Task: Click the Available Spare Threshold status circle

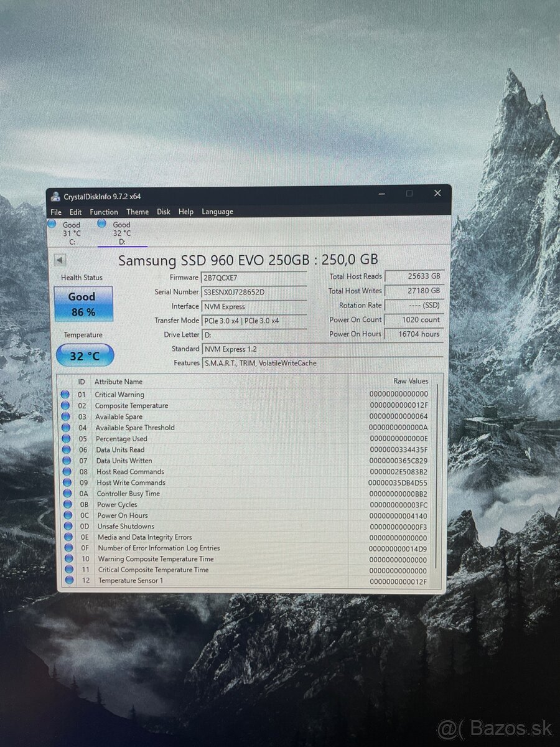Action: (65, 428)
